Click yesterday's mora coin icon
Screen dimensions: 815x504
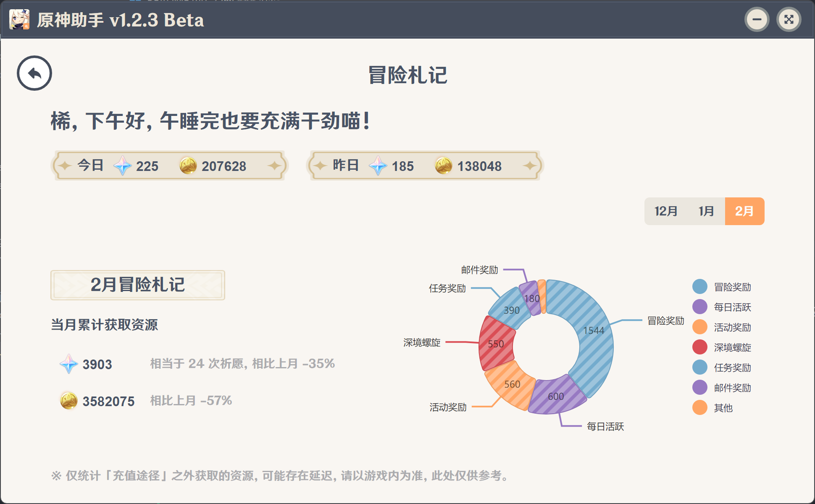point(443,165)
